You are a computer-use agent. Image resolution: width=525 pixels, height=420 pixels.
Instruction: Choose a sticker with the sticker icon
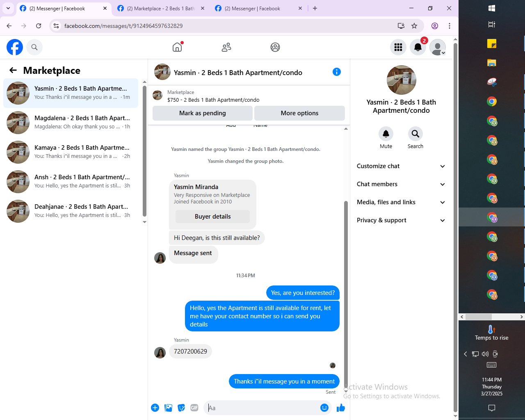pyautogui.click(x=181, y=408)
